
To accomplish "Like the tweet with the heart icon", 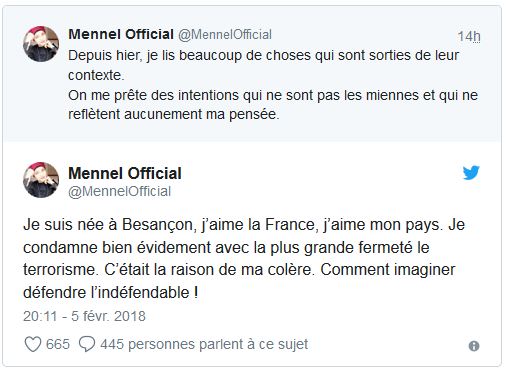I will [33, 344].
